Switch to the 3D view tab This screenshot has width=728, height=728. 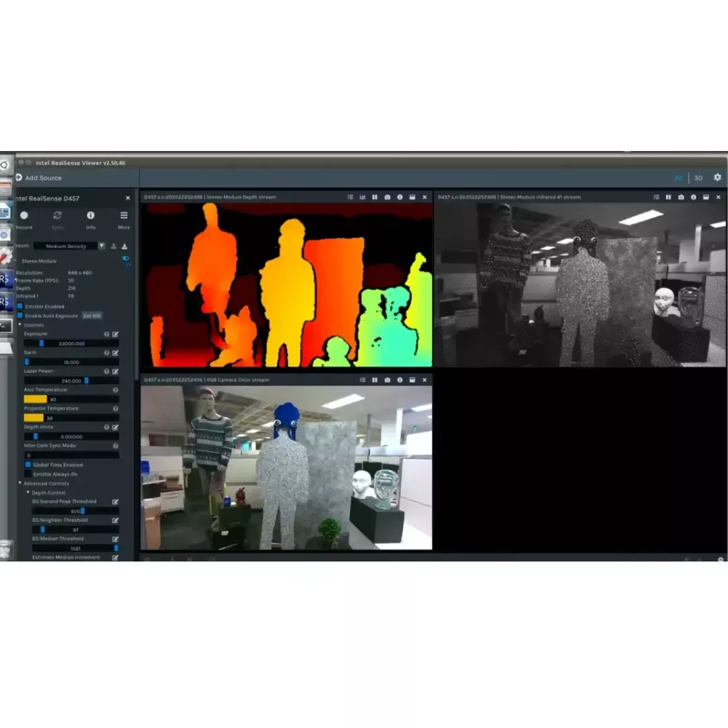[698, 178]
